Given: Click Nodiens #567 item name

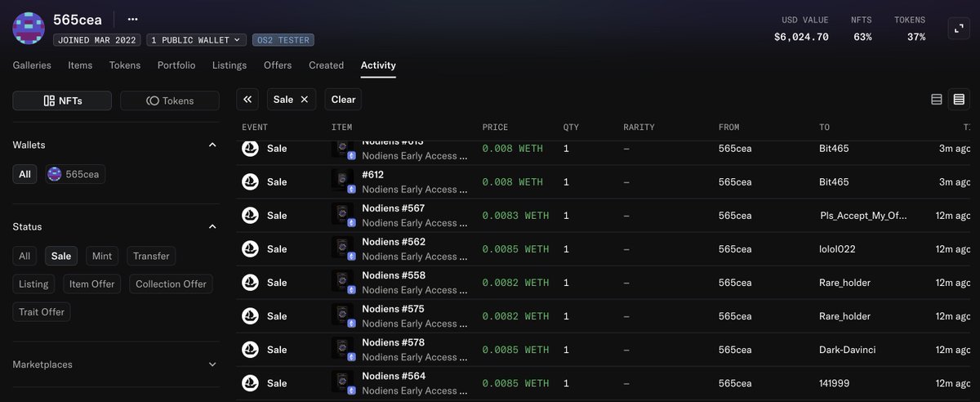Looking at the screenshot, I should (x=394, y=208).
